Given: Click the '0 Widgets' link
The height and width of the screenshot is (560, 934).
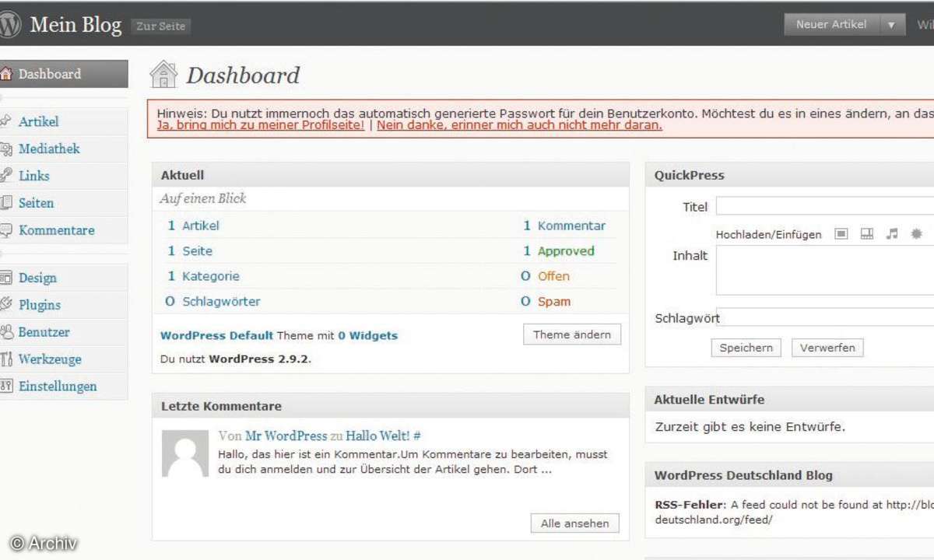Looking at the screenshot, I should pyautogui.click(x=367, y=336).
